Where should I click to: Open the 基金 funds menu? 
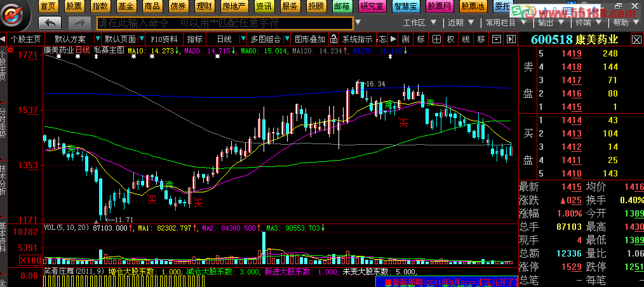[x=125, y=6]
